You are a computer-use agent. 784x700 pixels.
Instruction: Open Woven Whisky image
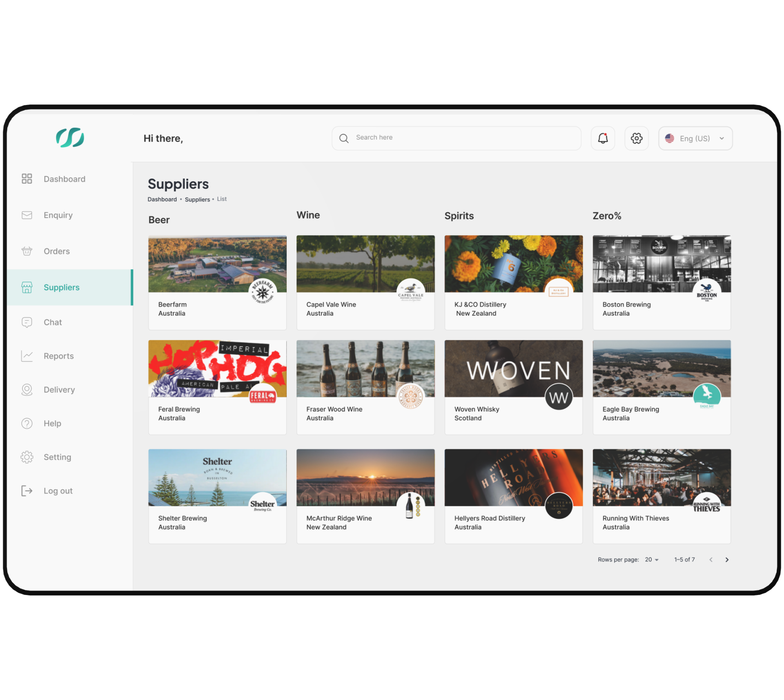tap(513, 368)
